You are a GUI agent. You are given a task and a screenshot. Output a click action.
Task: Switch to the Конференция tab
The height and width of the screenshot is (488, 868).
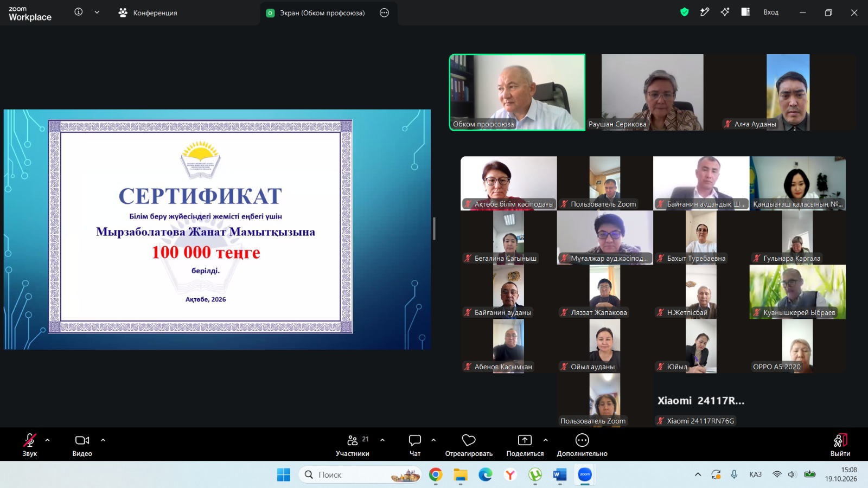(x=148, y=12)
